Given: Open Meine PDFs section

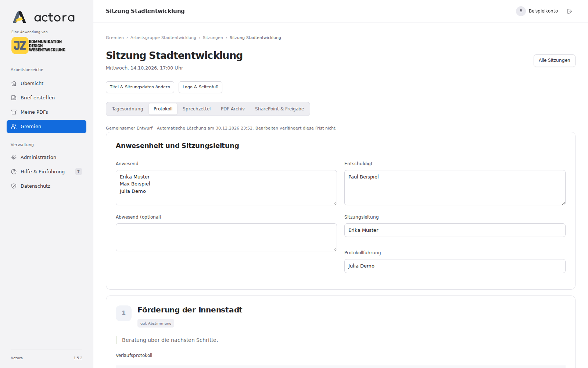Looking at the screenshot, I should [x=46, y=112].
